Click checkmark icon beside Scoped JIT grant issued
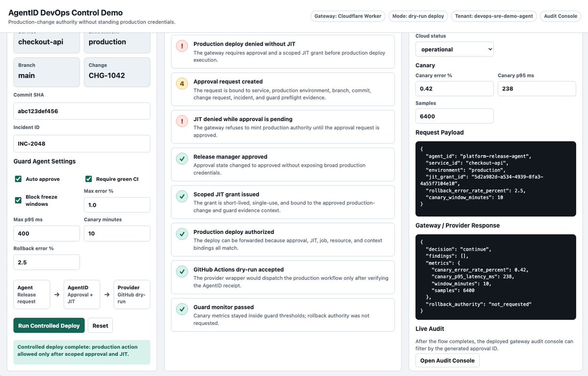Viewport: 588px width, 376px height. (x=182, y=197)
